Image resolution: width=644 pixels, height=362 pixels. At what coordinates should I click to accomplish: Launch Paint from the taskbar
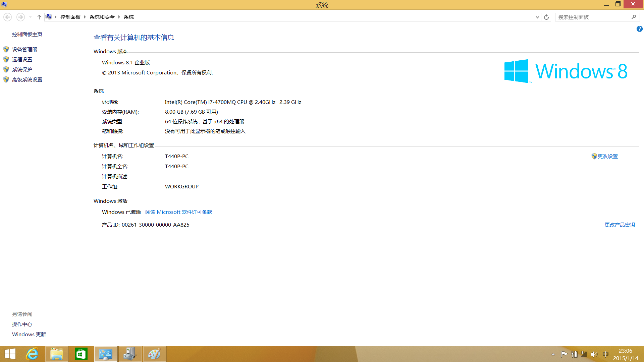(x=155, y=354)
